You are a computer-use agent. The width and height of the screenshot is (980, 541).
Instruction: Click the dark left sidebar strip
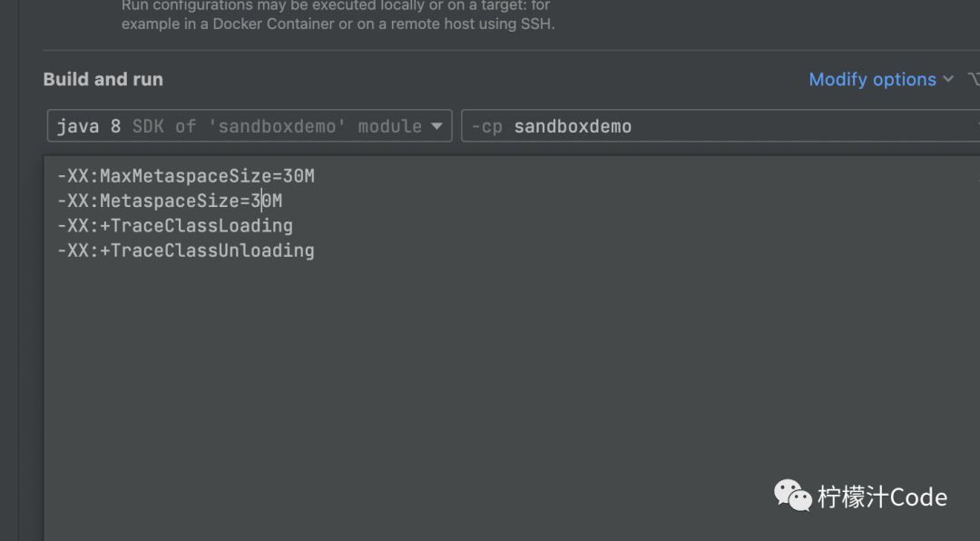point(9,270)
